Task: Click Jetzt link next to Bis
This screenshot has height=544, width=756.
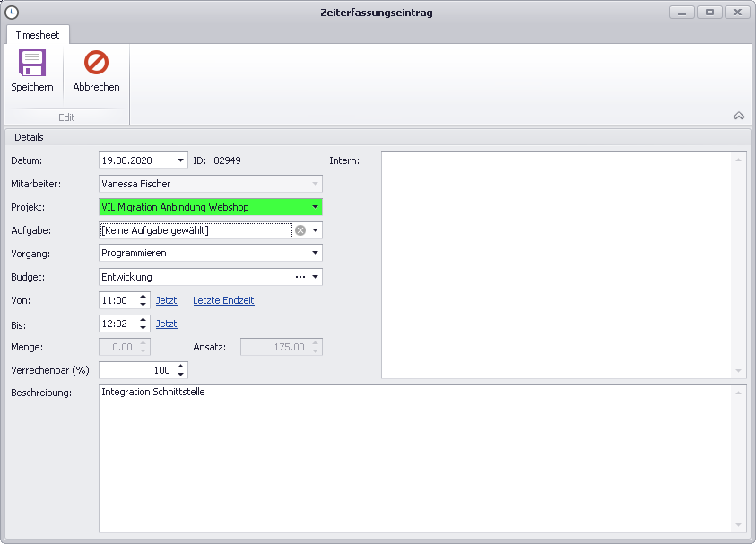Action: 166,324
